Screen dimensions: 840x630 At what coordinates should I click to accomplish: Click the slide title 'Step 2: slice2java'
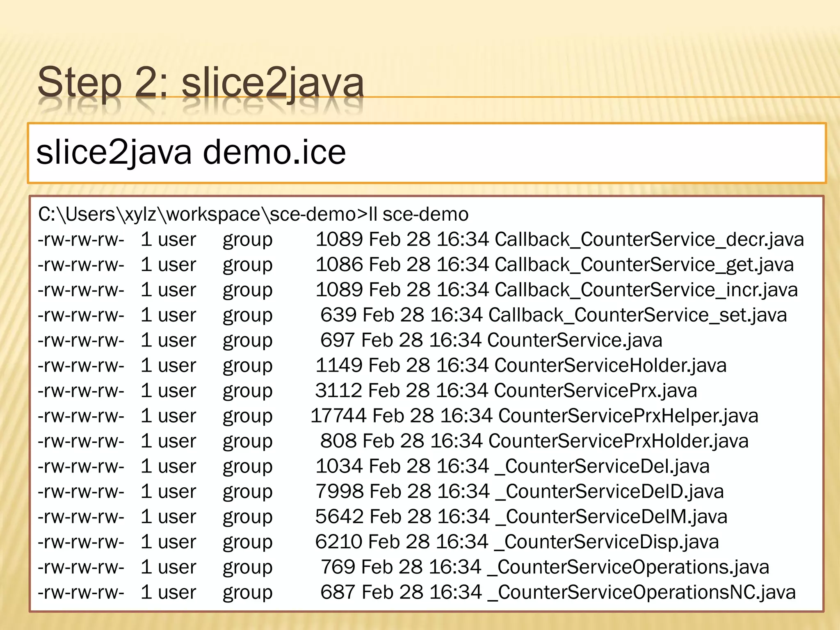click(201, 83)
